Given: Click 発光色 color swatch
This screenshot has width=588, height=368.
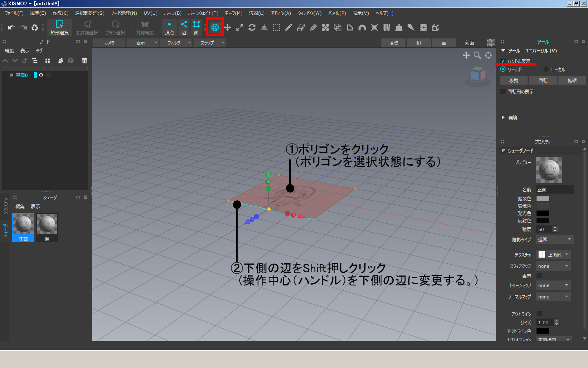Looking at the screenshot, I should pos(543,213).
